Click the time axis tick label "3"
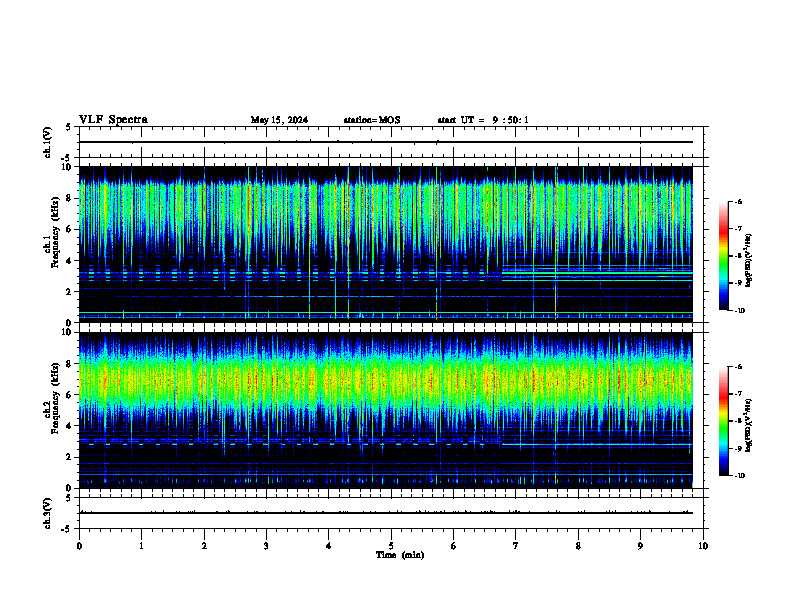This screenshot has width=792, height=612. click(x=266, y=546)
